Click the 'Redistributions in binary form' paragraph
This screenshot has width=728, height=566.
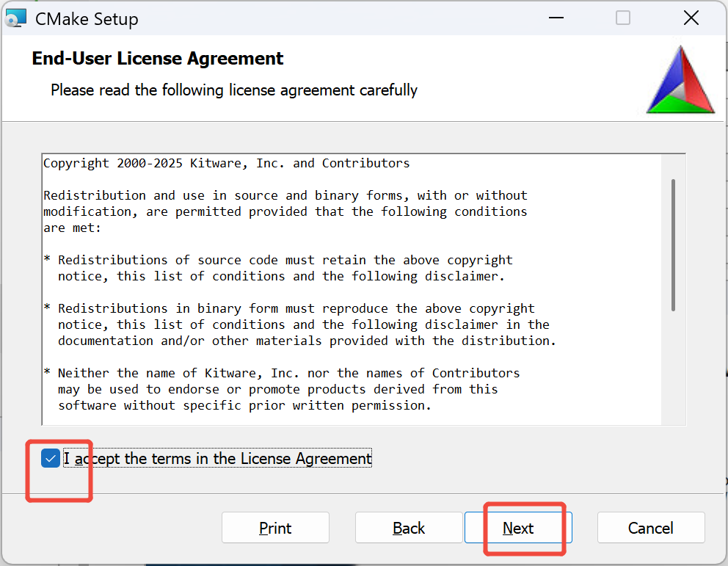tap(299, 324)
